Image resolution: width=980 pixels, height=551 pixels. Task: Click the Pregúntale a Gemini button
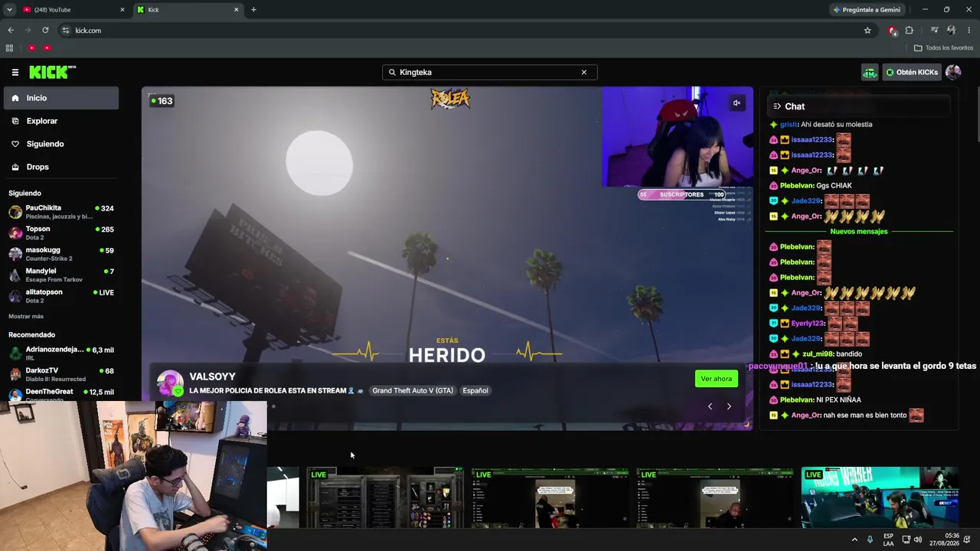pos(867,9)
